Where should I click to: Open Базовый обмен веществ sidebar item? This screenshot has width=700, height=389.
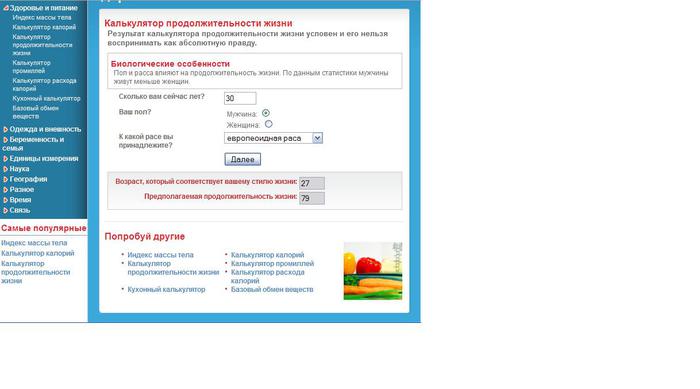[x=36, y=112]
